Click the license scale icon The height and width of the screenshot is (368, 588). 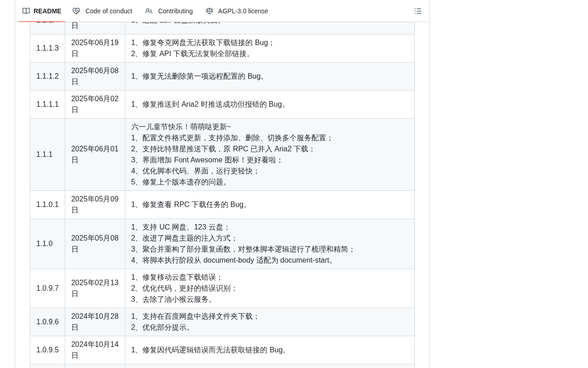tap(209, 11)
